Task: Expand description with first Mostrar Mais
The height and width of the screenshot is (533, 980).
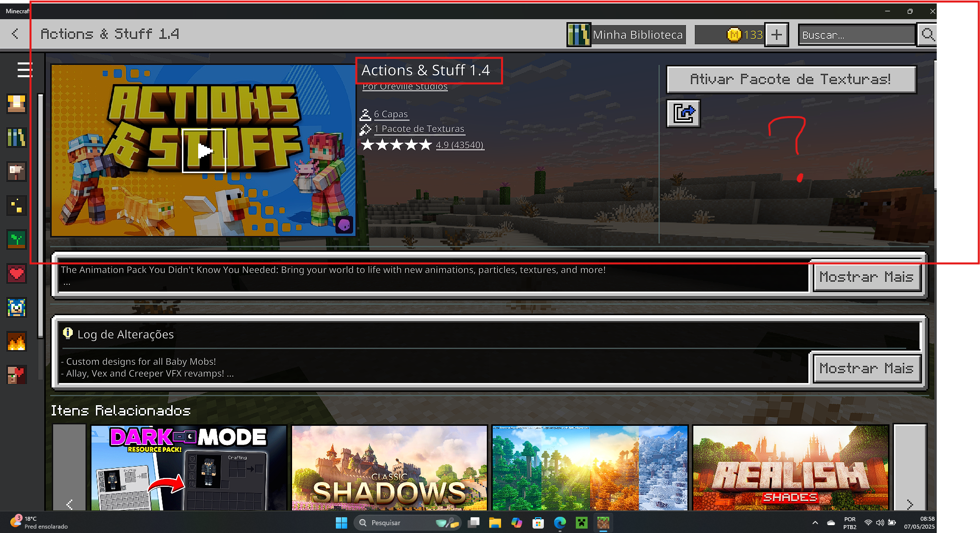Action: [x=866, y=277]
